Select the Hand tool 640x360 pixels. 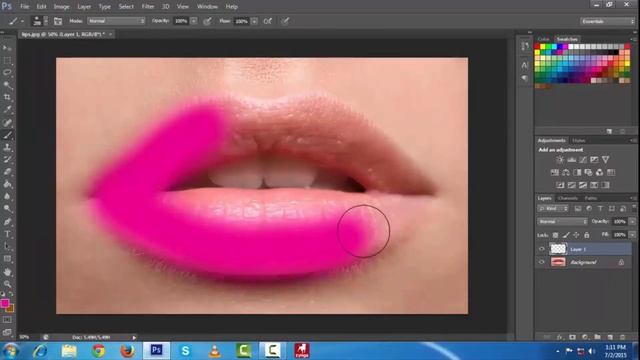click(x=7, y=271)
